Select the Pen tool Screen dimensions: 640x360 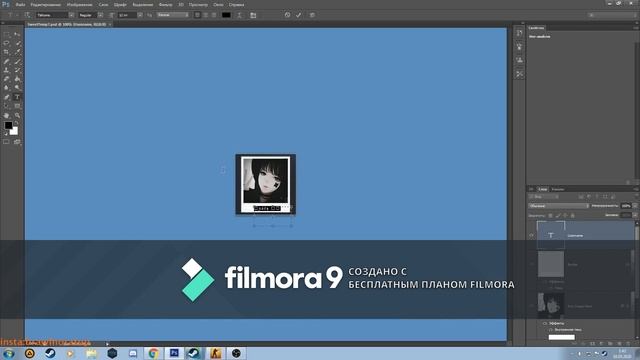6,97
